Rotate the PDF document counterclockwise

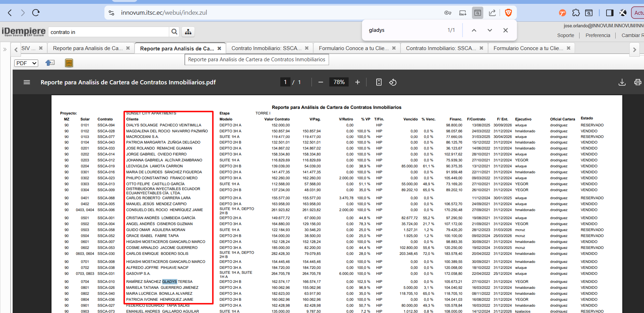pos(393,82)
